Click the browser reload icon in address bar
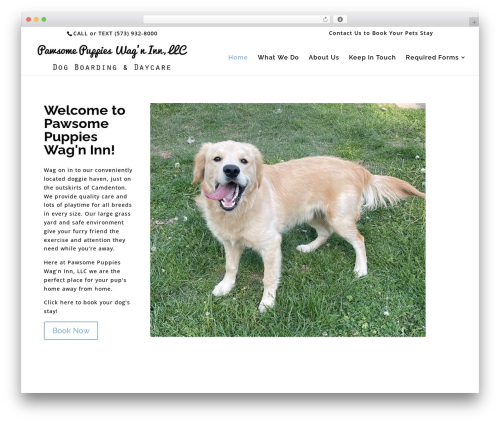The height and width of the screenshot is (423, 500). [x=325, y=19]
